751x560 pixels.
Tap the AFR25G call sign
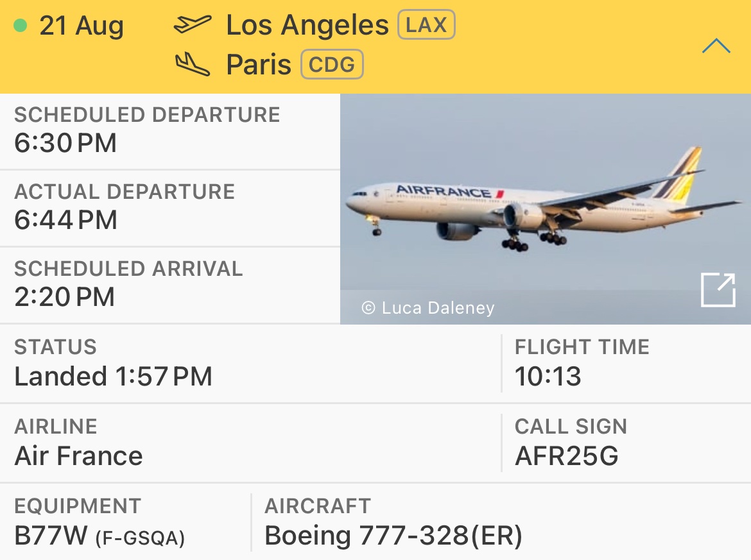[567, 455]
